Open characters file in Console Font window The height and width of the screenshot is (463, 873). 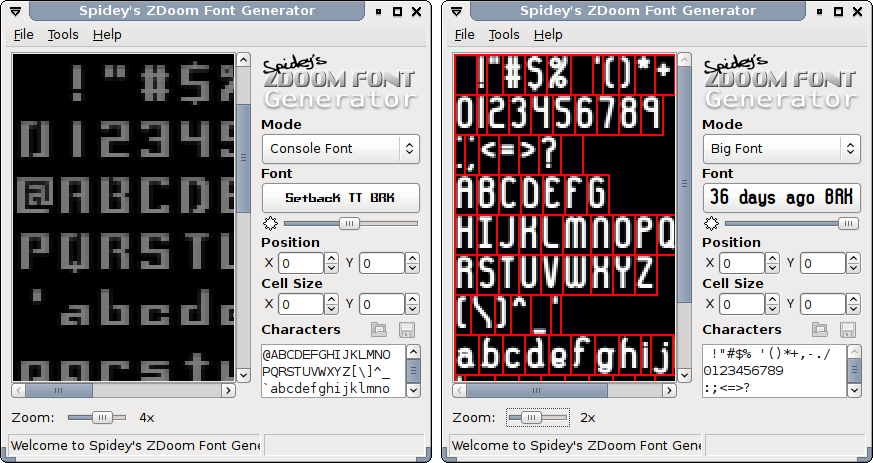pyautogui.click(x=379, y=329)
